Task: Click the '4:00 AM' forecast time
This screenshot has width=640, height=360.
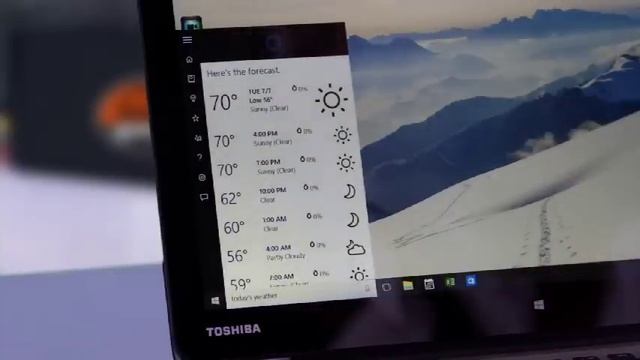Action: point(278,248)
